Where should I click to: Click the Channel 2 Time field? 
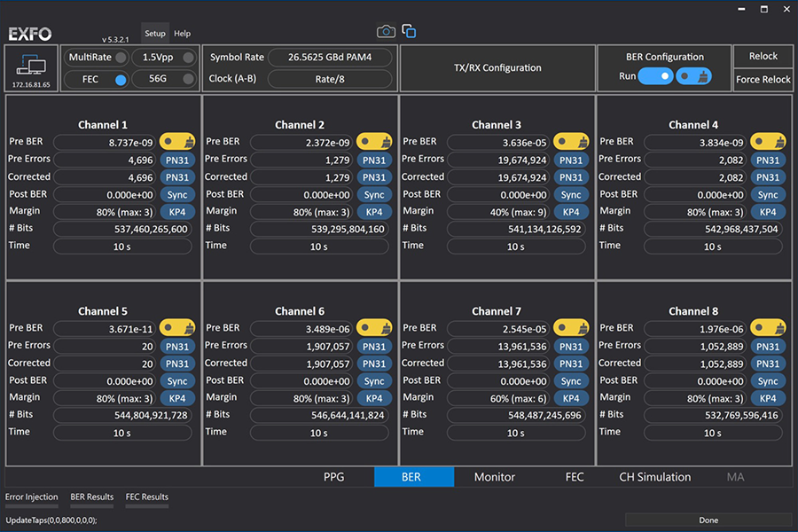[319, 246]
